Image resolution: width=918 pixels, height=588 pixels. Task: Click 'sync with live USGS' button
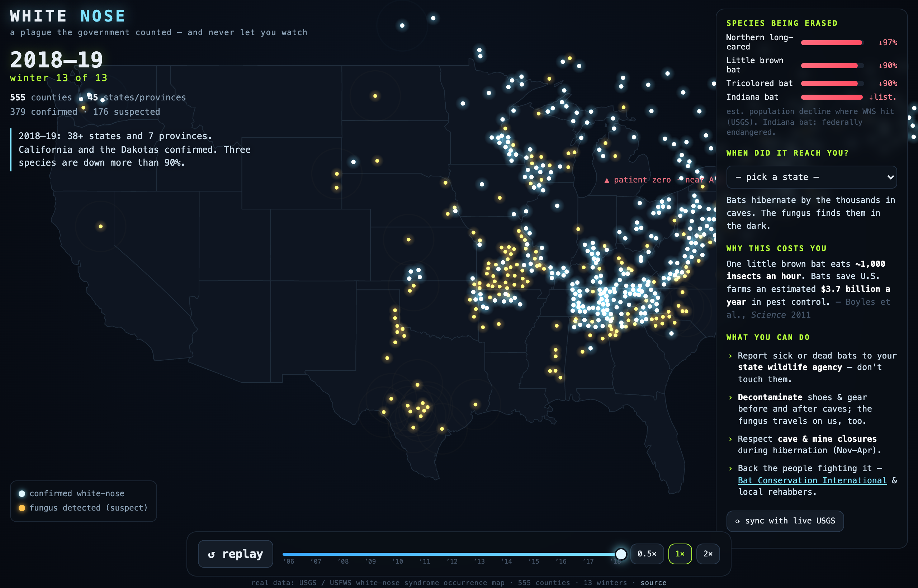(x=785, y=521)
